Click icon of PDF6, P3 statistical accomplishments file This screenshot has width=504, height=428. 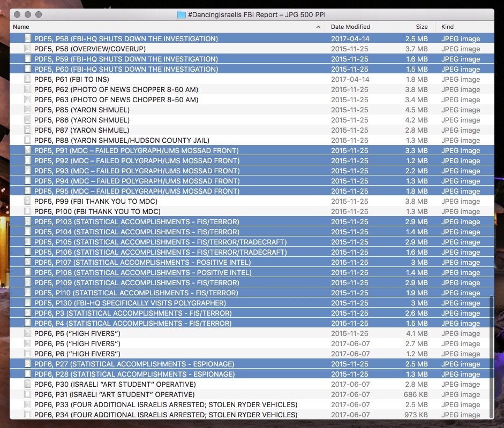28,313
